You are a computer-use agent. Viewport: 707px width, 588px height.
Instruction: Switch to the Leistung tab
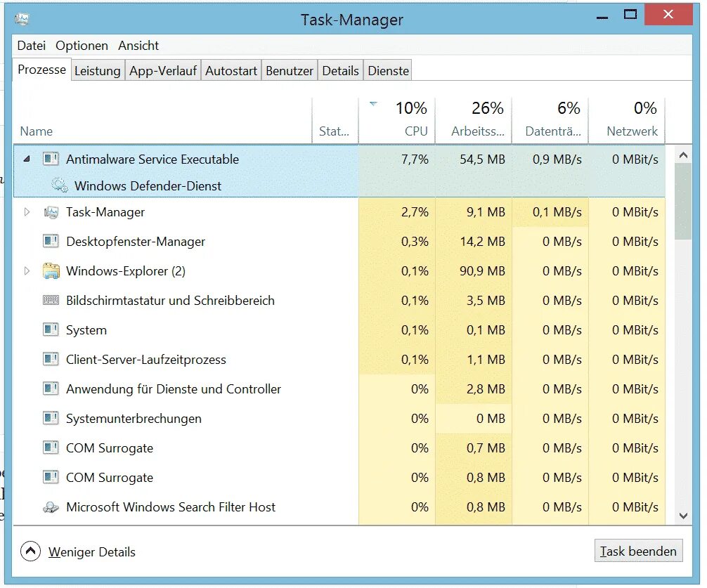pos(98,71)
